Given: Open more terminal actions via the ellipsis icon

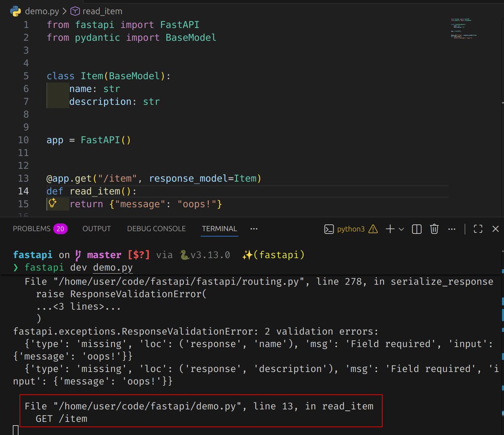Looking at the screenshot, I should tap(452, 229).
